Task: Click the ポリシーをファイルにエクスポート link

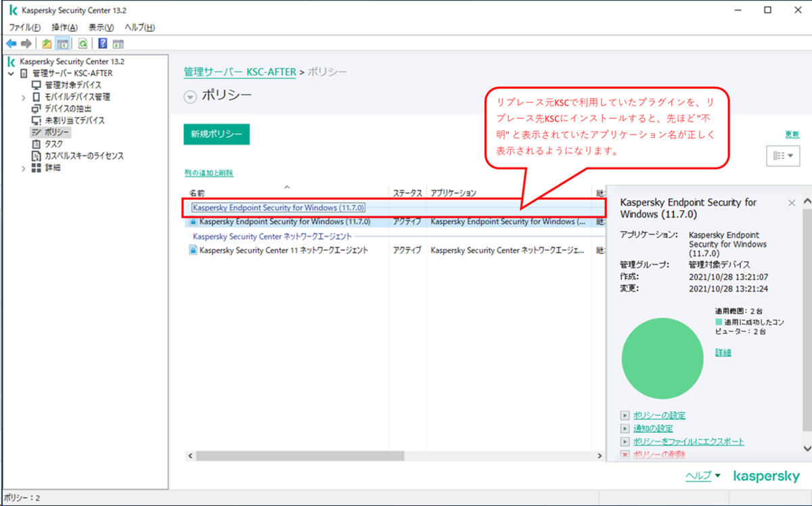Action: (x=689, y=441)
